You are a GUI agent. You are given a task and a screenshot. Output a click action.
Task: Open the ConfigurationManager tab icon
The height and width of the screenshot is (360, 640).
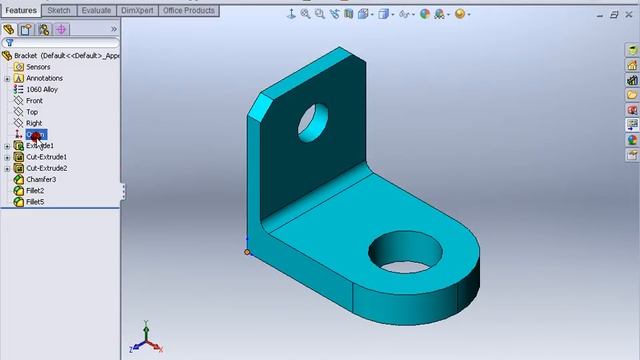44,29
